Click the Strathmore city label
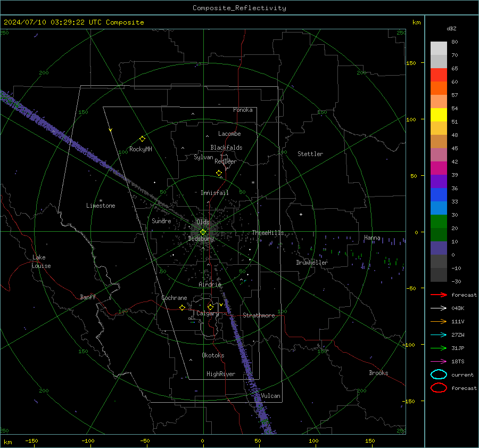 coord(259,315)
